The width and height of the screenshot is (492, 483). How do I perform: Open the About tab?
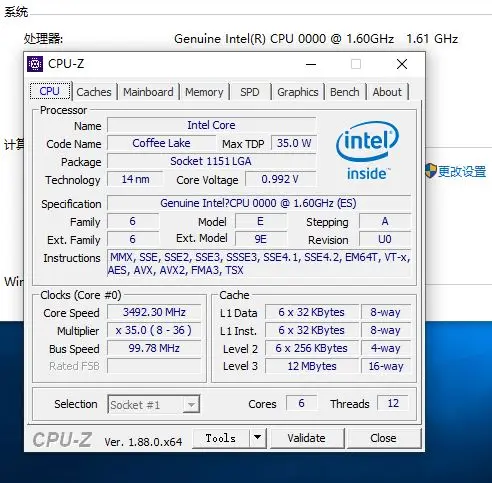387,92
